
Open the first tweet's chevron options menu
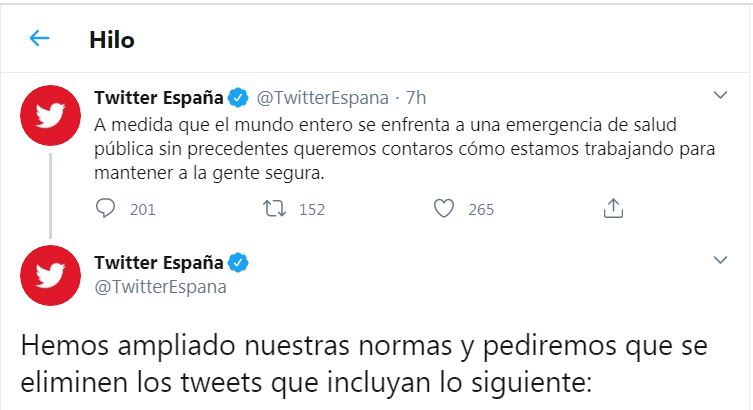720,96
